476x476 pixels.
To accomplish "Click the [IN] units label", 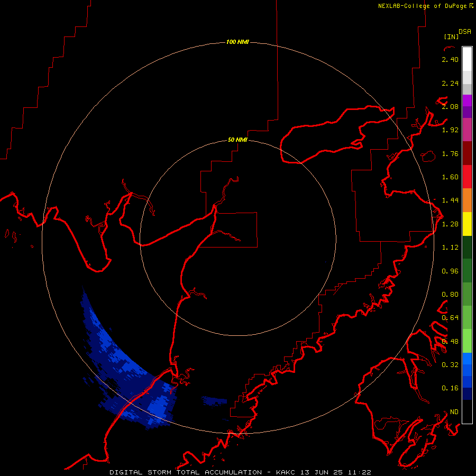I will coord(451,36).
